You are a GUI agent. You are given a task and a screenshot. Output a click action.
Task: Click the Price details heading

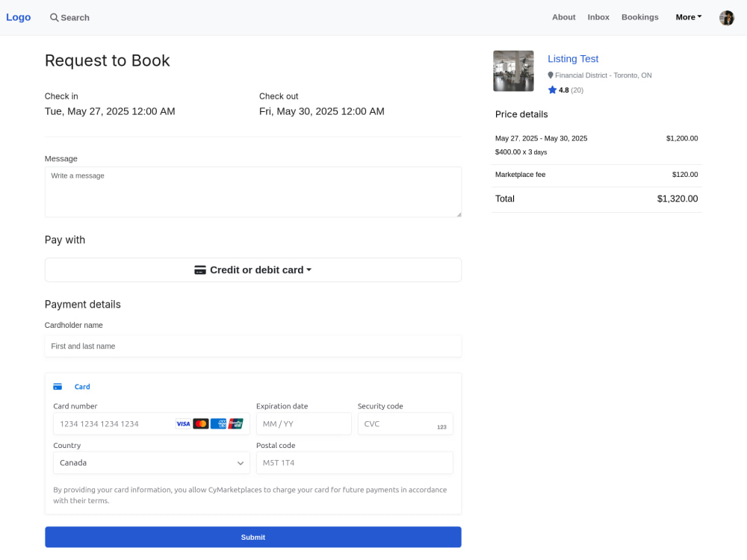[x=521, y=114]
